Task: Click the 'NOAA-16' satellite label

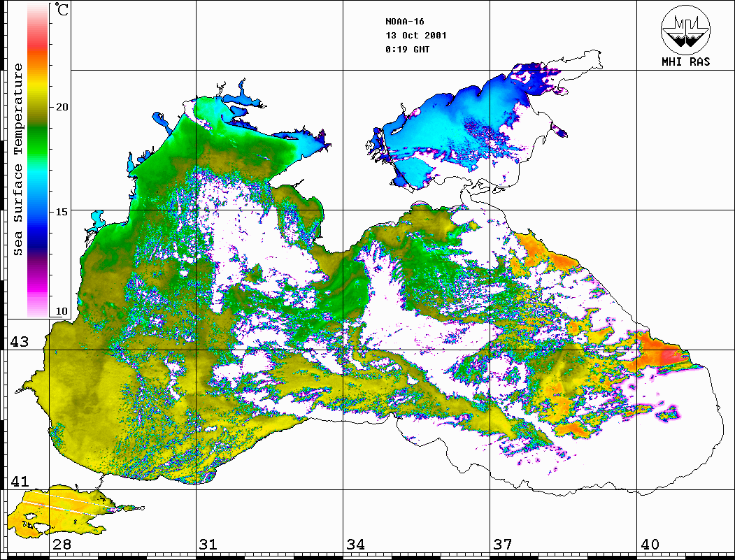Action: tap(404, 22)
